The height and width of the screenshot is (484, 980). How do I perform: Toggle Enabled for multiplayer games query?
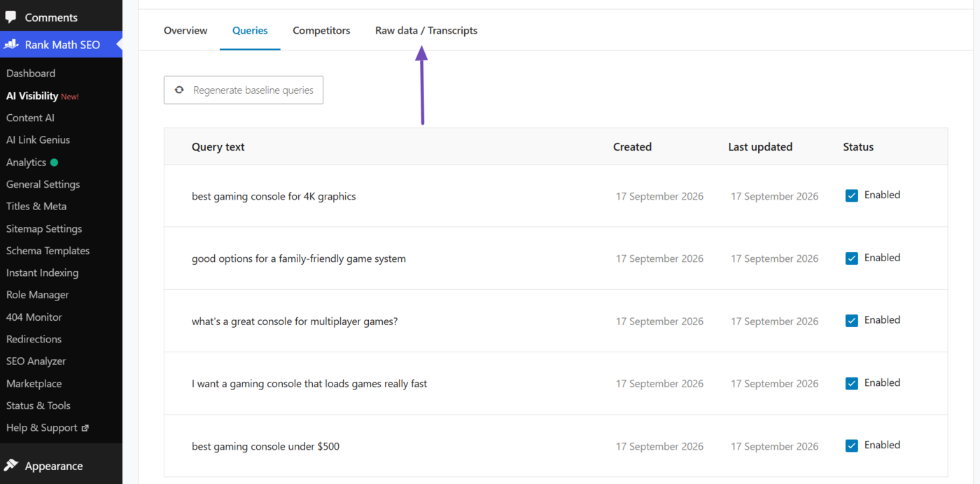(x=852, y=321)
